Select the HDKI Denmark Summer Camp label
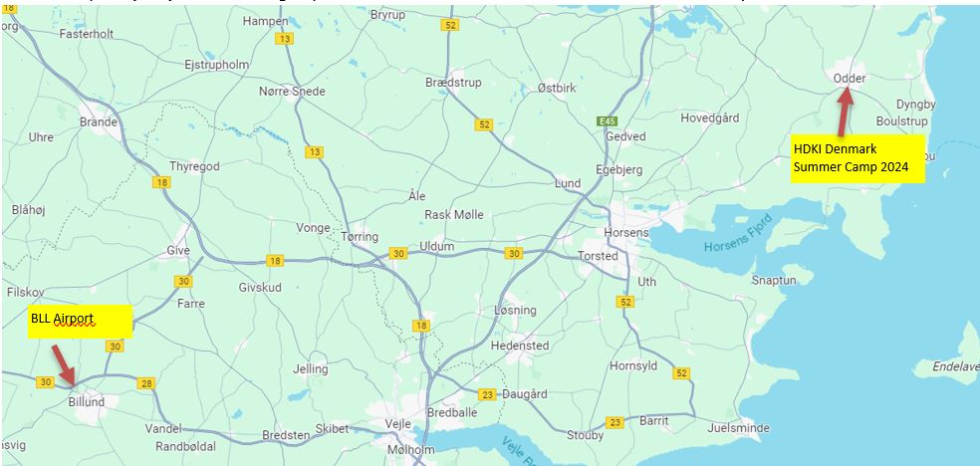 (857, 158)
